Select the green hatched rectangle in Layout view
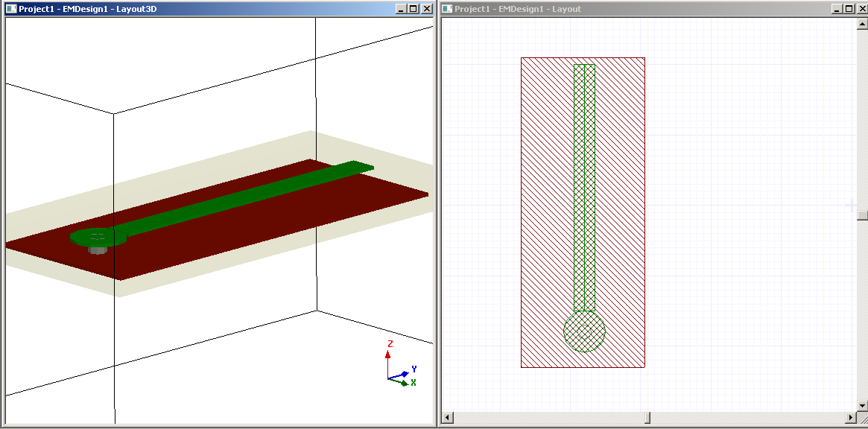 pyautogui.click(x=584, y=186)
